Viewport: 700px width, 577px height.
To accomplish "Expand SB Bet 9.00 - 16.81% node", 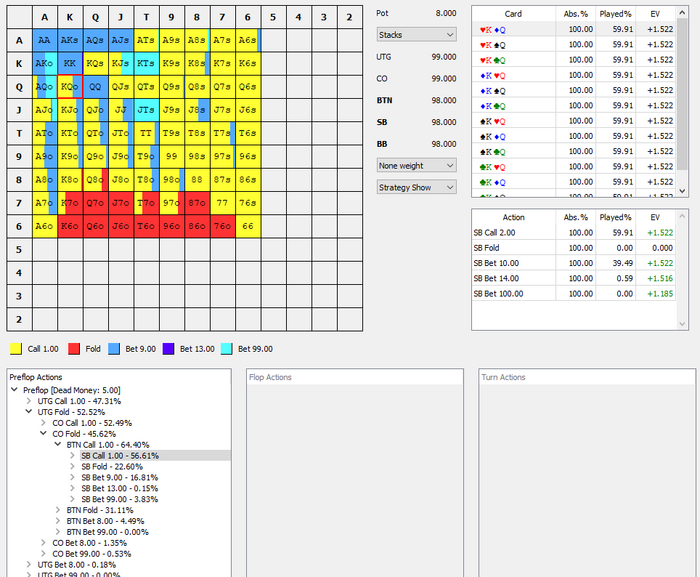I will 72,477.
